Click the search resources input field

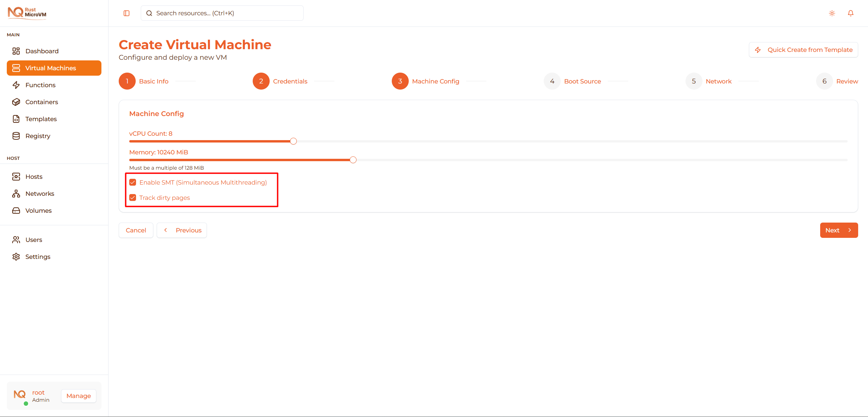(x=222, y=13)
